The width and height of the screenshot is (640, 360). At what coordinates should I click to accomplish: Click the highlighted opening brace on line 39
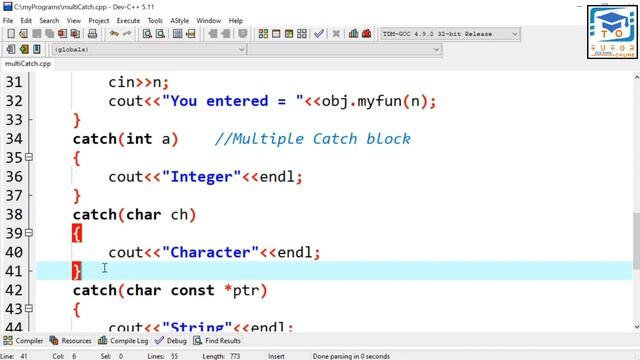click(77, 233)
